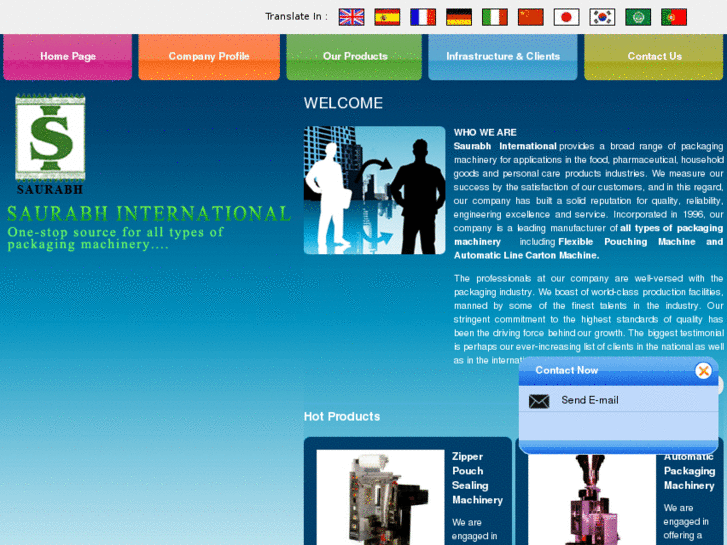Open Zipper Pouch Sealing Machinery link
Image resolution: width=727 pixels, height=545 pixels.
[478, 478]
